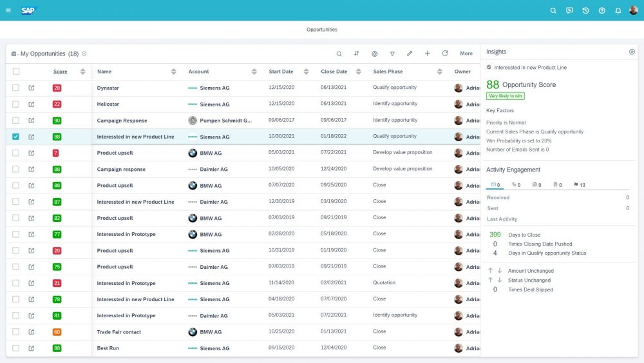This screenshot has height=363, width=644.
Task: Check the Campaign response Daimler row checkbox
Action: point(15,169)
